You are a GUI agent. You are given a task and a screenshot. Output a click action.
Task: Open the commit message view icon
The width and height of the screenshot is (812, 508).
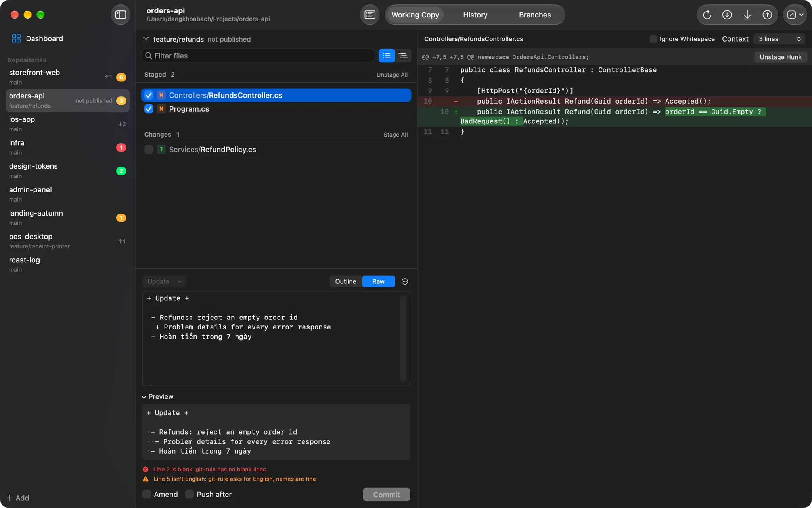pyautogui.click(x=370, y=15)
